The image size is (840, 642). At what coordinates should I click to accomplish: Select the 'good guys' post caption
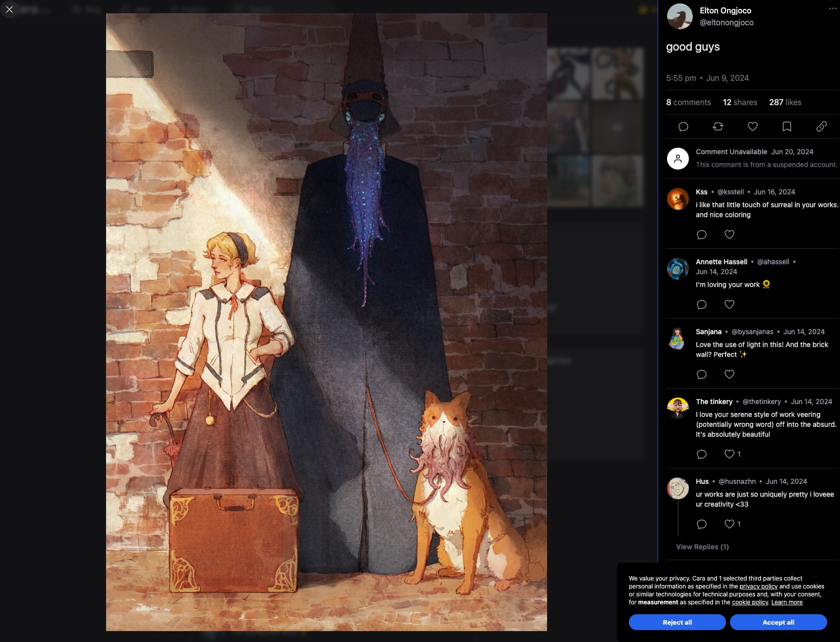(x=693, y=47)
